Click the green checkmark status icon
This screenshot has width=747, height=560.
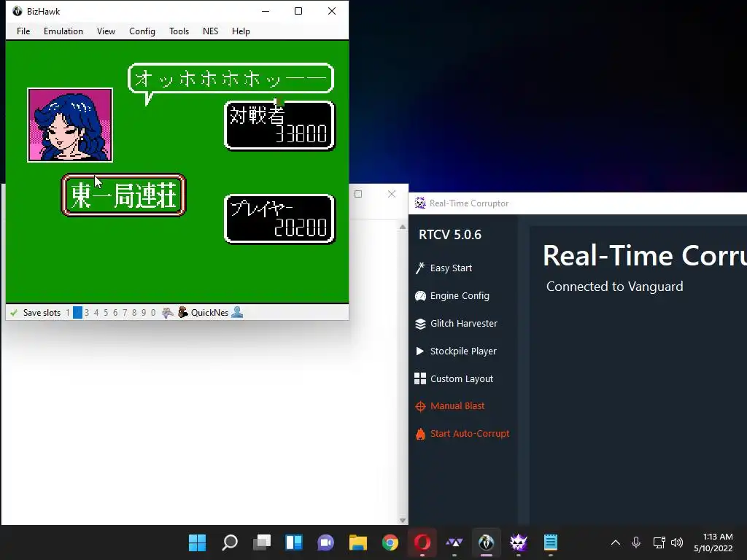tap(14, 313)
